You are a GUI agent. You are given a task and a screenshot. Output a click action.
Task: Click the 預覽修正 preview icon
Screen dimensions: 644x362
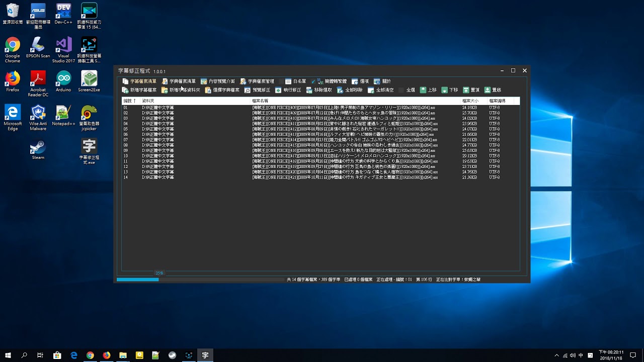point(248,90)
